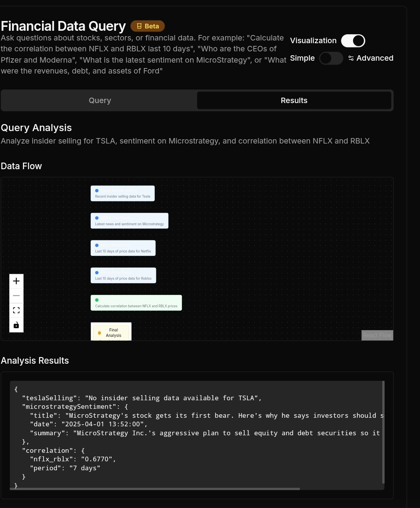Screen dimensions: 420x508
Task: Click the "summary" line in the JSON output
Action: click(205, 433)
